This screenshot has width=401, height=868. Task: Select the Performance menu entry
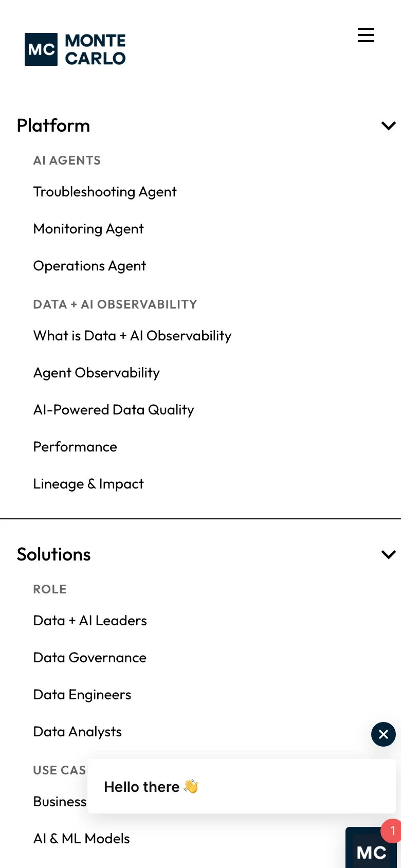coord(75,447)
